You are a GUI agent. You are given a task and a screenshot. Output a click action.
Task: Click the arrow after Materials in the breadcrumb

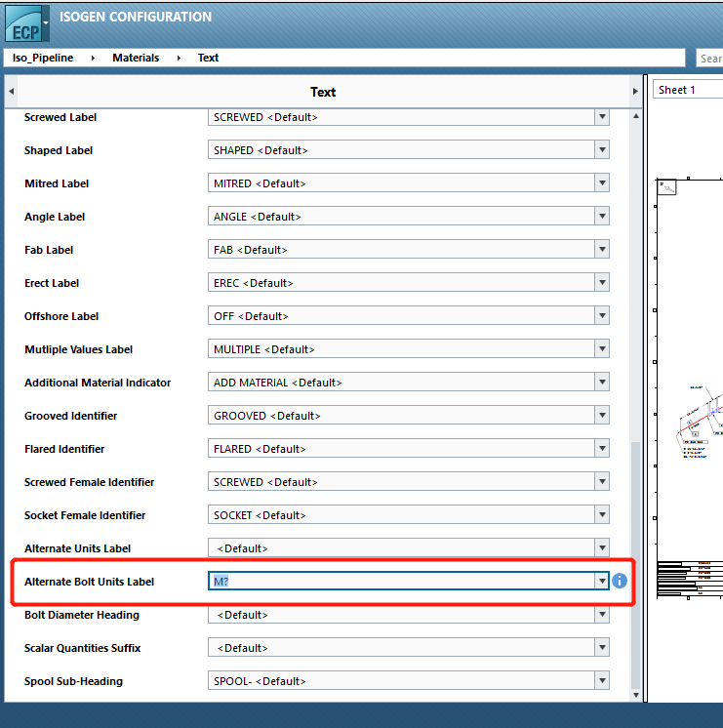pos(179,58)
